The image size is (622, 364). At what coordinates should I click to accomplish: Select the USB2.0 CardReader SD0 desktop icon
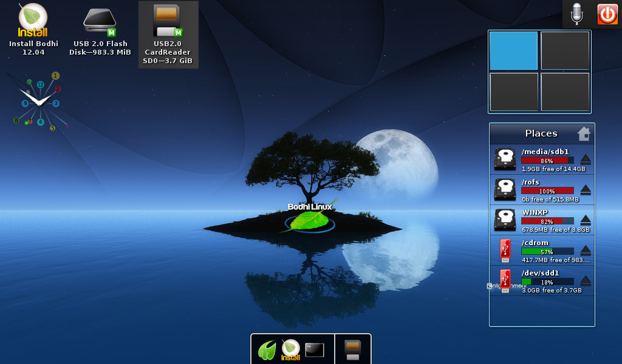coord(168,35)
